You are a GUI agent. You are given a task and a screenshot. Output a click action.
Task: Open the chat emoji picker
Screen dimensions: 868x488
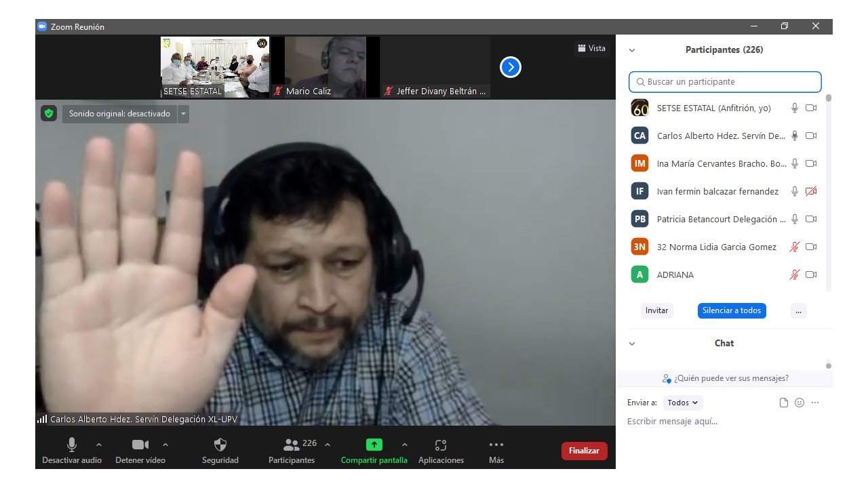[x=800, y=403]
